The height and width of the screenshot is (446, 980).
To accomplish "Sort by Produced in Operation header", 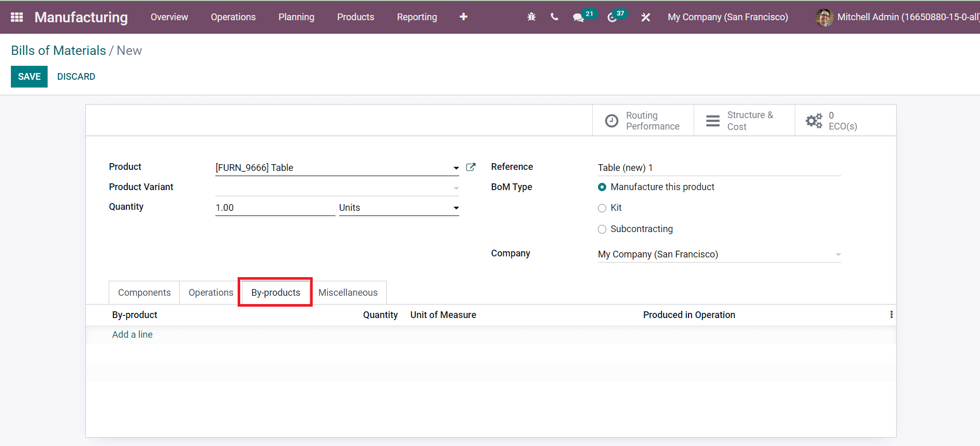I will [x=689, y=315].
